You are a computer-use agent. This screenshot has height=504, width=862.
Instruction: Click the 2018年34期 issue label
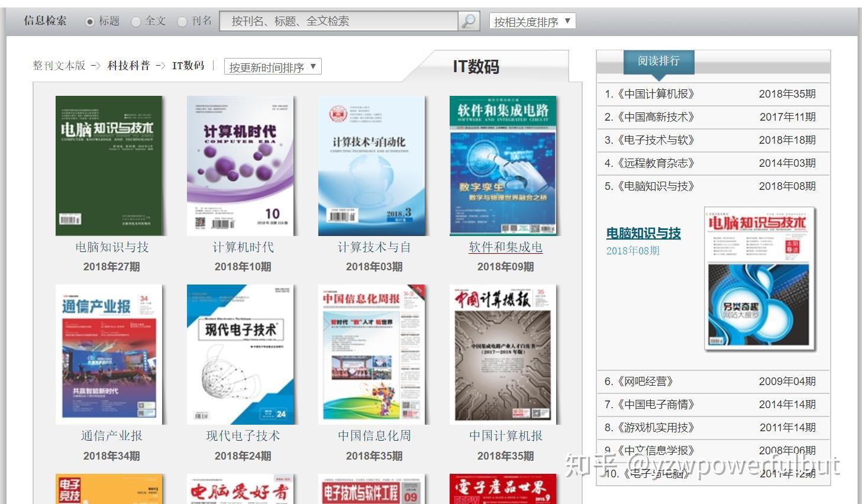112,456
